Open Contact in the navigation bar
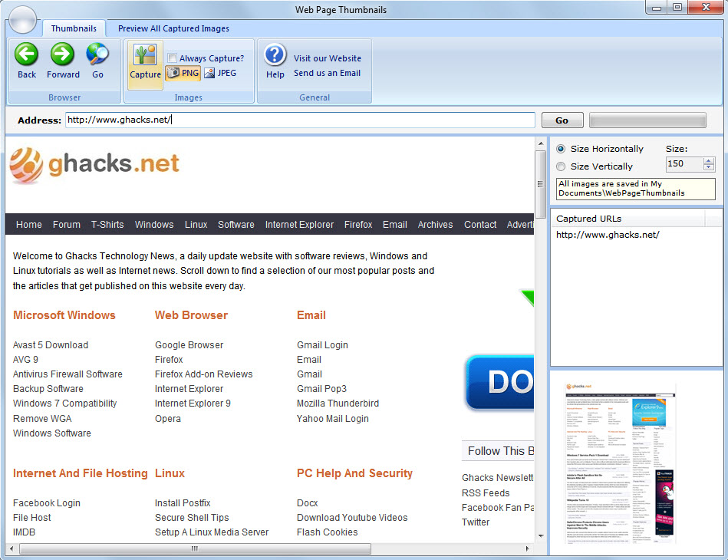 pyautogui.click(x=480, y=225)
